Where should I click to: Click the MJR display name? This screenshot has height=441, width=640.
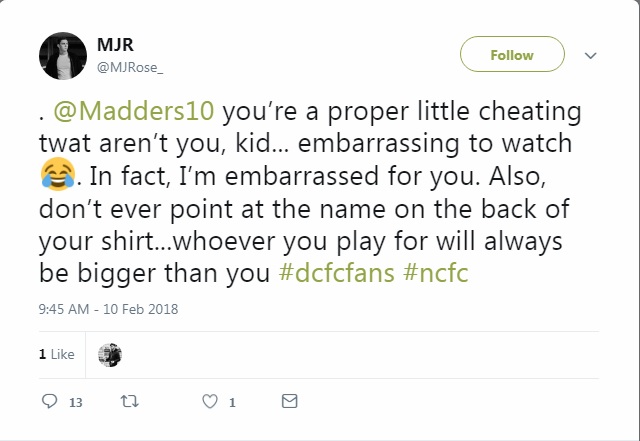(114, 46)
